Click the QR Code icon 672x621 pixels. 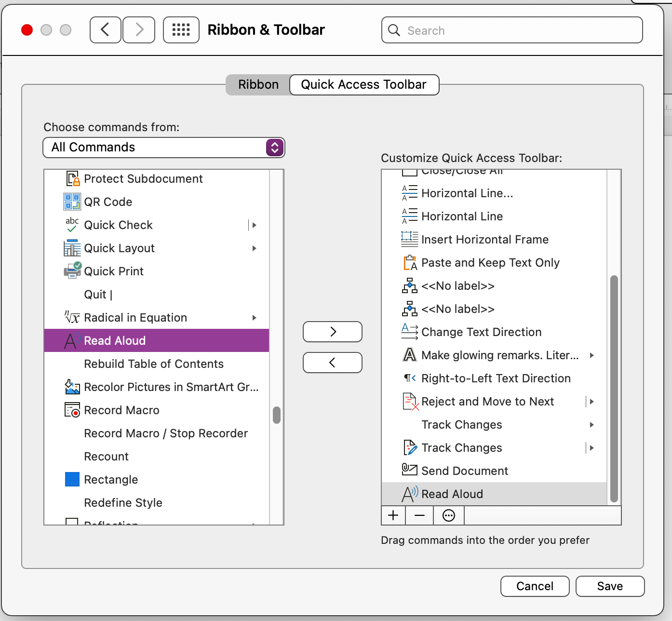point(72,202)
